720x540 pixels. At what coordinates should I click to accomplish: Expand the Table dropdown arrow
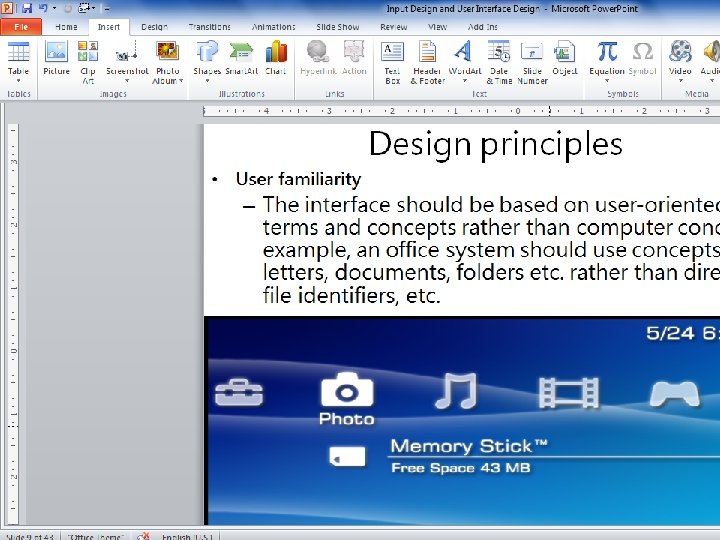click(x=18, y=81)
